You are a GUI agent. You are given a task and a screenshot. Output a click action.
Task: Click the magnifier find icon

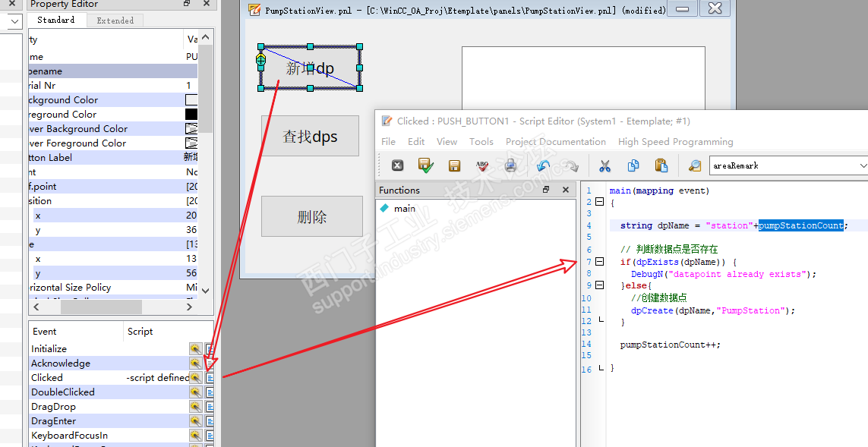[x=694, y=165]
